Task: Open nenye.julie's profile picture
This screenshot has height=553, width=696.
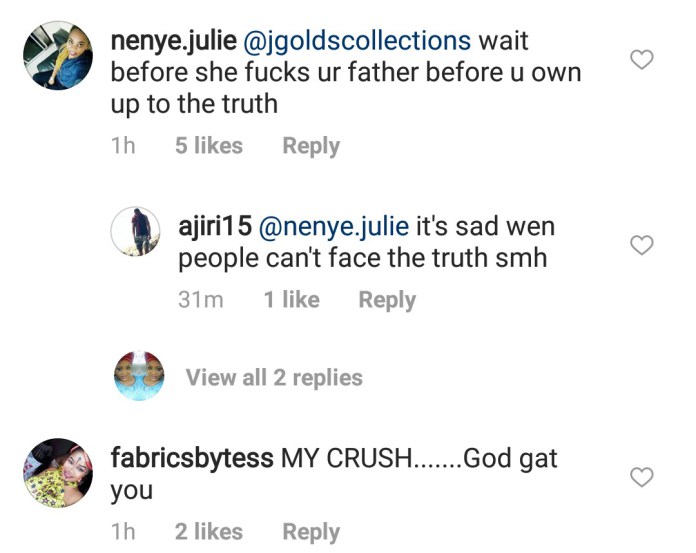Action: coord(56,57)
